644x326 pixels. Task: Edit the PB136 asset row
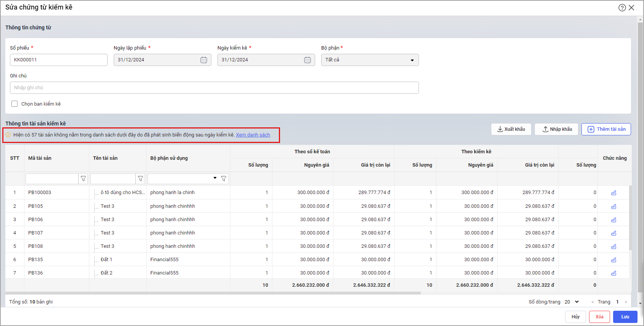pos(613,273)
